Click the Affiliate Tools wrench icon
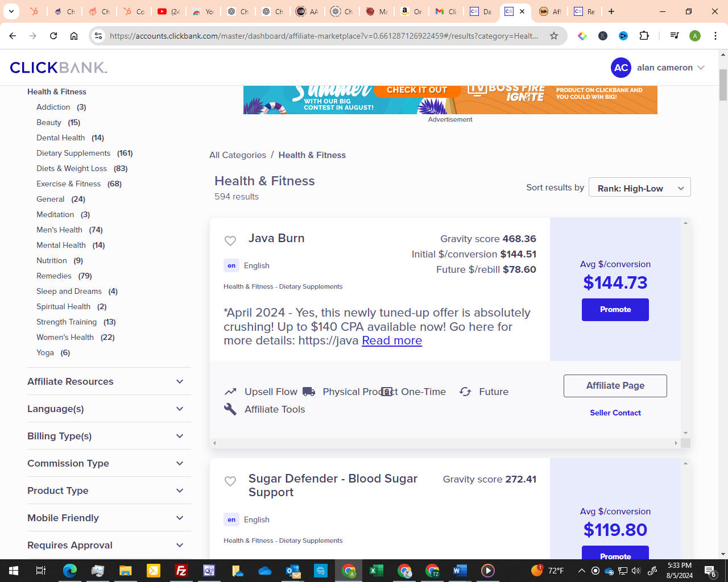Screen dimensions: 728x582 coord(230,409)
